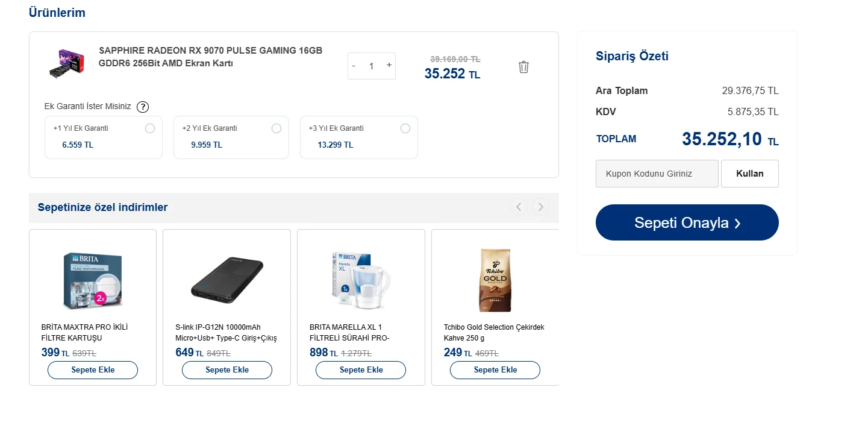Add S-link powerbank to cart
The width and height of the screenshot is (868, 434).
[227, 370]
